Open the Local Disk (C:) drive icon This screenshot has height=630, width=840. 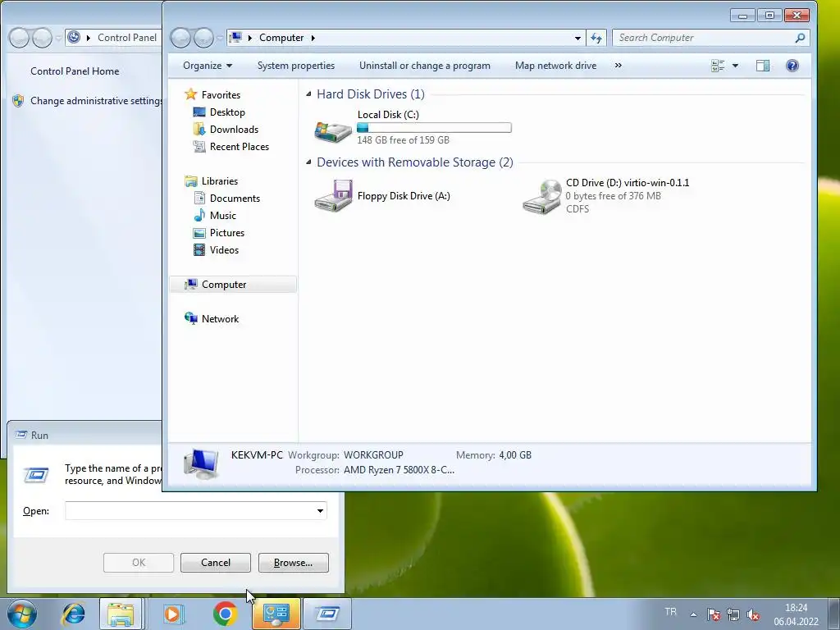333,131
